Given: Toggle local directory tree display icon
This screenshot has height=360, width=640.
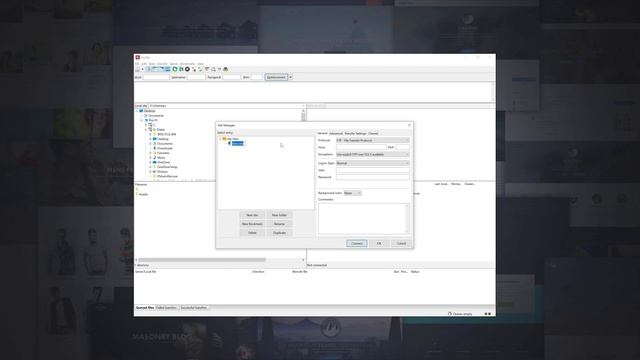Looking at the screenshot, I should [x=155, y=69].
